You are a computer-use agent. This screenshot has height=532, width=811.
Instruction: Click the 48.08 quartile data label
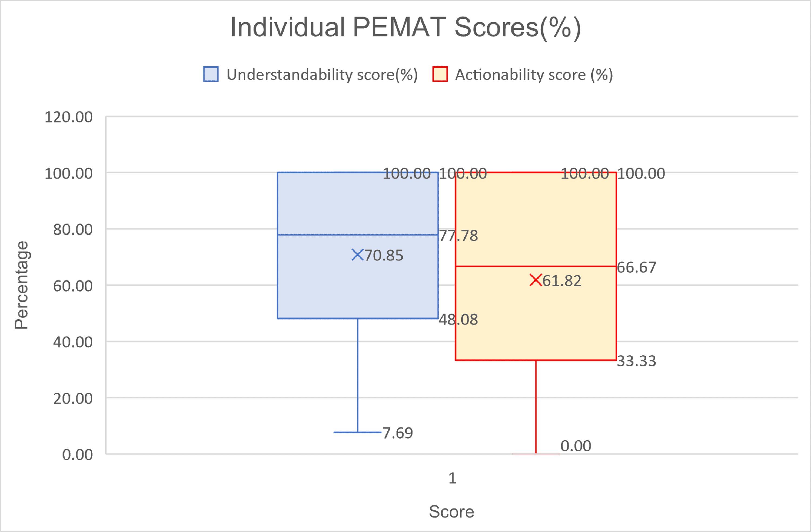458,319
